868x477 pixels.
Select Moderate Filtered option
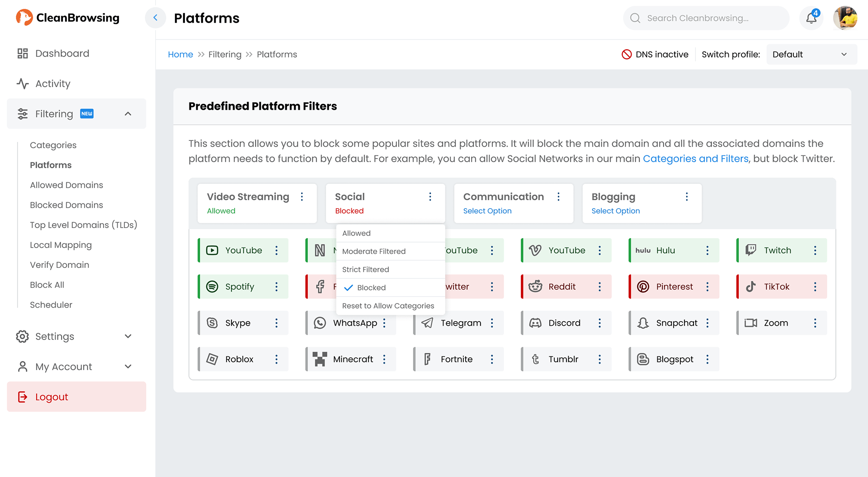[x=373, y=252]
